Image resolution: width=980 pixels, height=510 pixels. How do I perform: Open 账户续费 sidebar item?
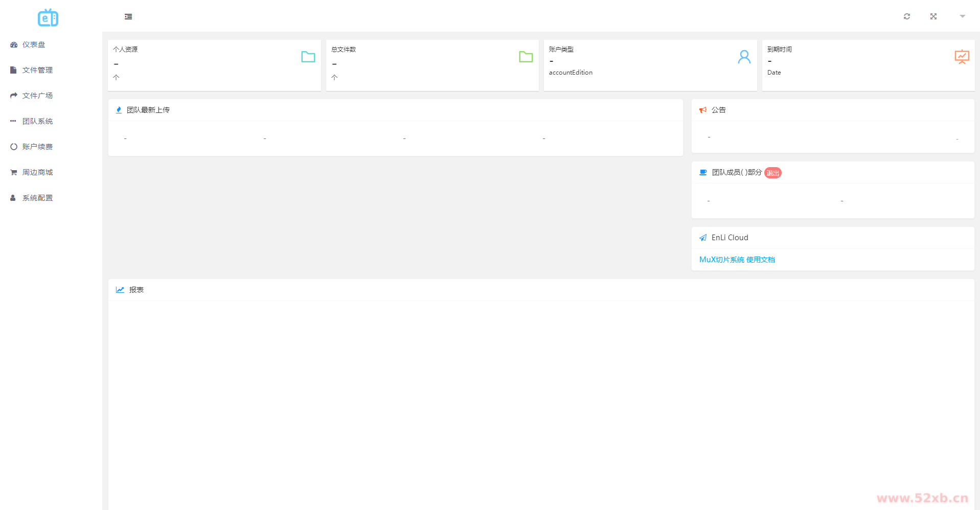pos(37,147)
